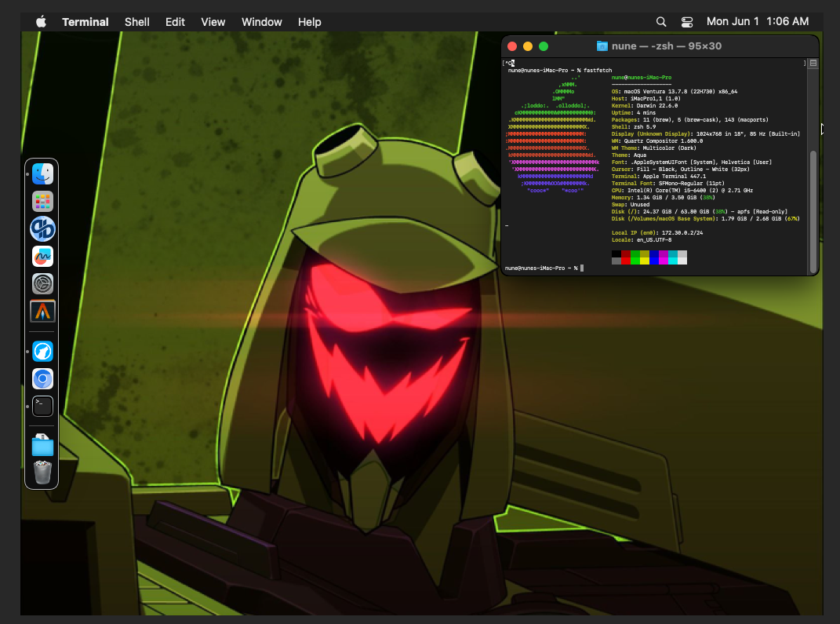Open the View menu
Viewport: 840px width, 624px height.
pyautogui.click(x=213, y=22)
